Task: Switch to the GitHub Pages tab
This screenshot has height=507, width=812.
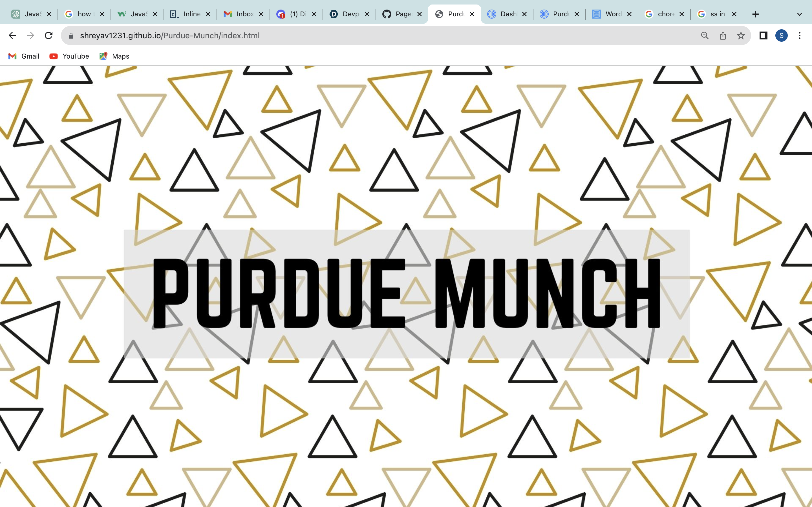Action: [398, 14]
